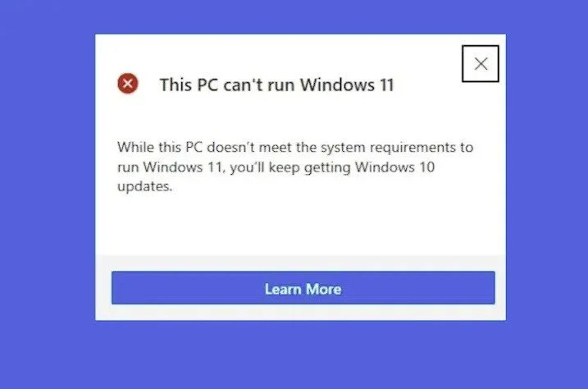Click the red error circle icon

128,83
